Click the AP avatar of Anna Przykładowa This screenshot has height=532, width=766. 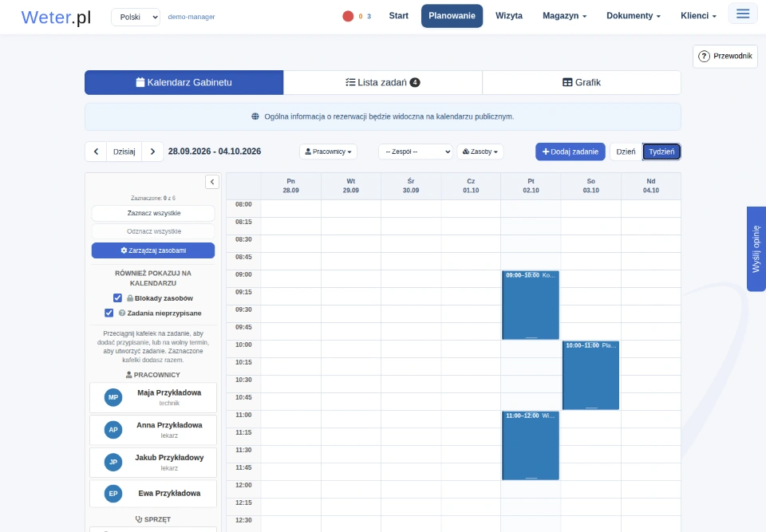(113, 430)
